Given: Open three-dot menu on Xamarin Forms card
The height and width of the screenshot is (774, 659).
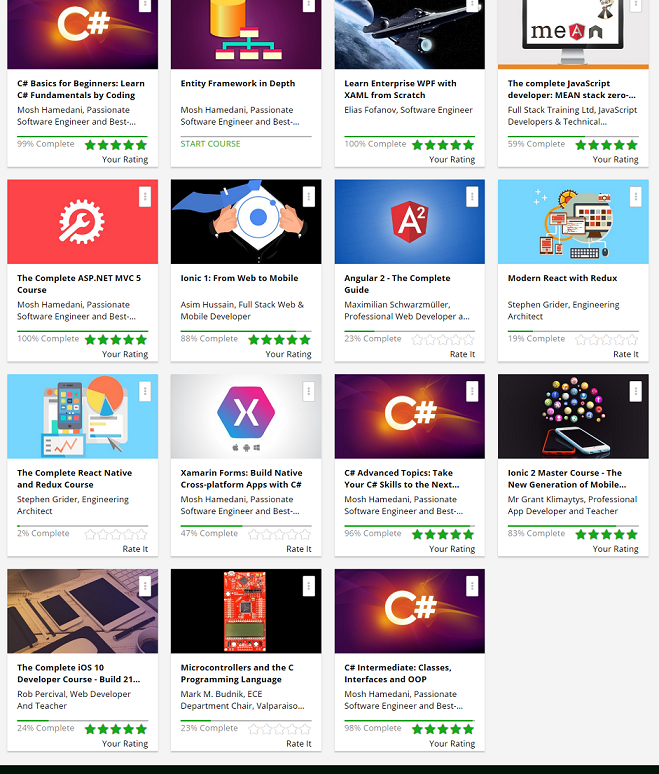Looking at the screenshot, I should (x=309, y=391).
